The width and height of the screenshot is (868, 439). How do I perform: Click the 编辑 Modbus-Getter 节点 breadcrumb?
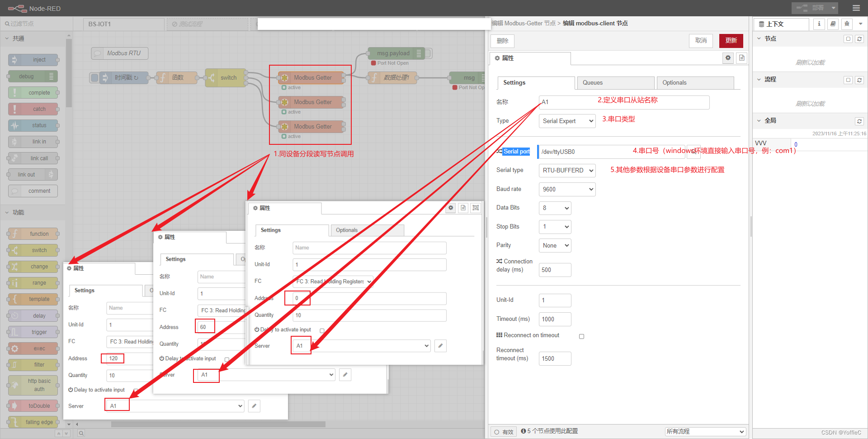524,24
